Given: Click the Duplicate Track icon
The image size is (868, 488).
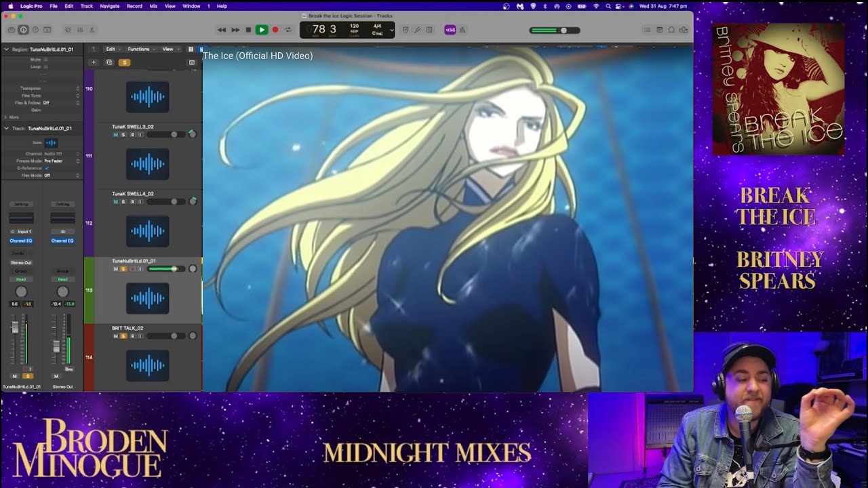Looking at the screenshot, I should point(109,62).
